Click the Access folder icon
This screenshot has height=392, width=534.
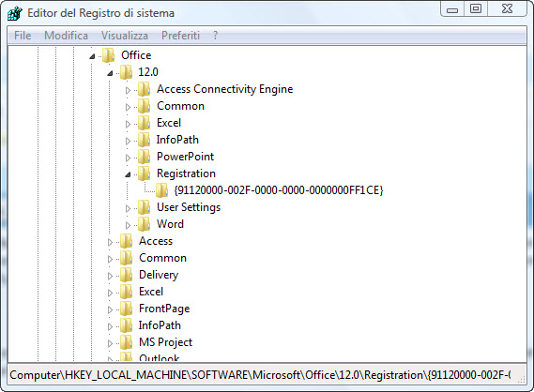(x=127, y=241)
